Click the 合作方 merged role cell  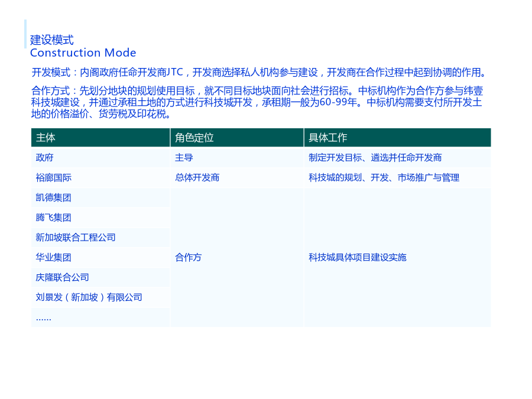pyautogui.click(x=237, y=258)
